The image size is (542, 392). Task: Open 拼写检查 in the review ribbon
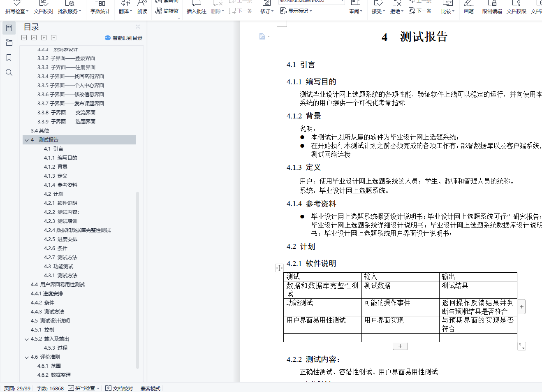[x=17, y=7]
